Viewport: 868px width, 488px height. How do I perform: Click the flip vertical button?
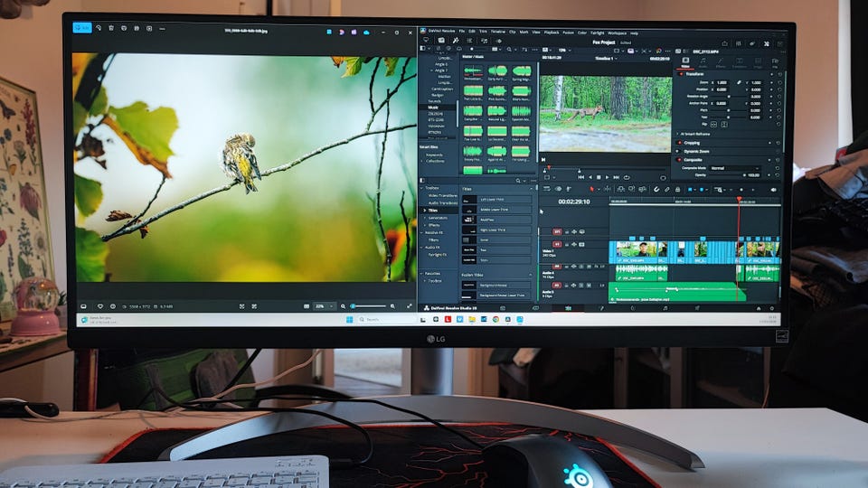(x=724, y=125)
